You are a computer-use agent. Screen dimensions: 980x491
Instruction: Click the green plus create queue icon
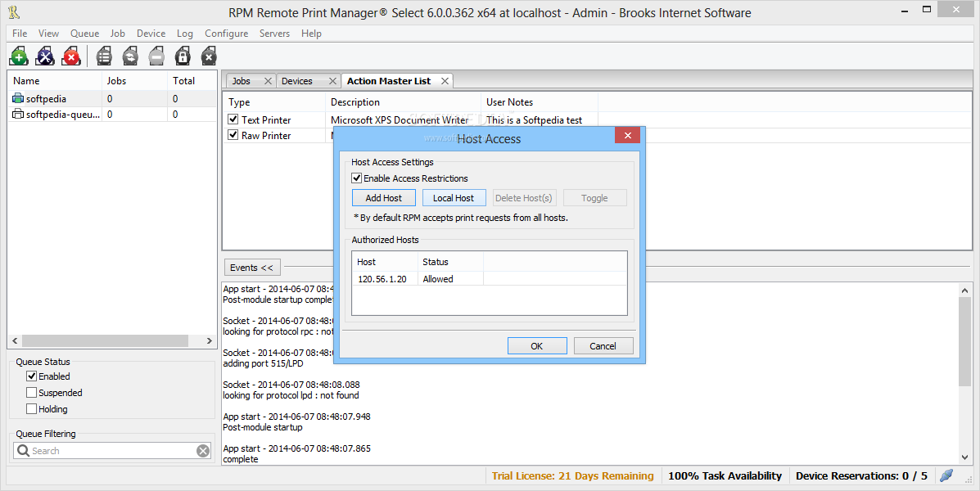(x=19, y=56)
